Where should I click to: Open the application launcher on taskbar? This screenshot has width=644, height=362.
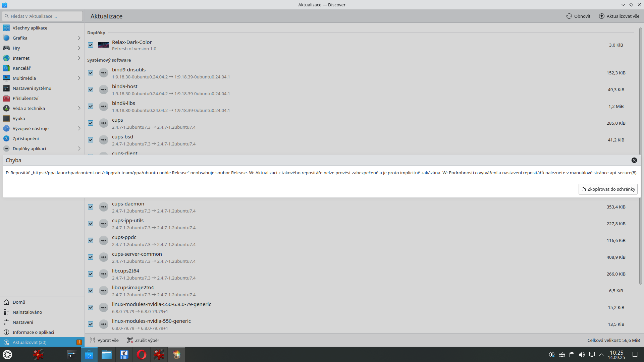[x=7, y=354]
